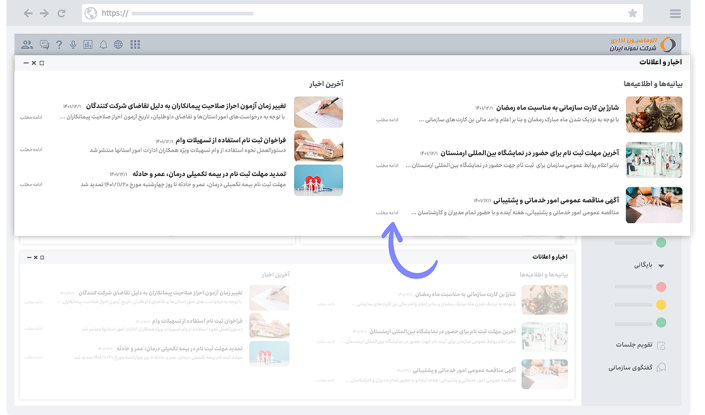Click the green dot just above تقویم جلسات

coord(661,323)
